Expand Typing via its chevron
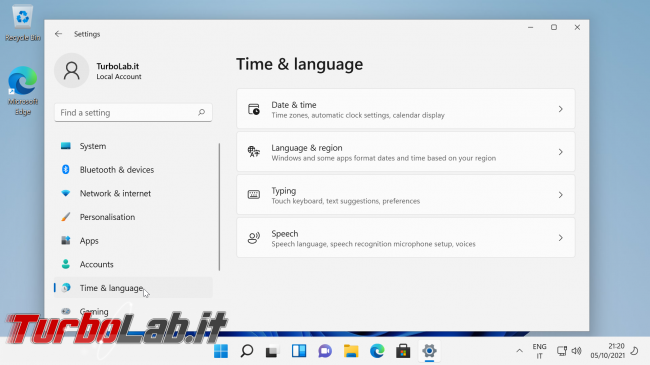650x365 pixels. (x=560, y=195)
